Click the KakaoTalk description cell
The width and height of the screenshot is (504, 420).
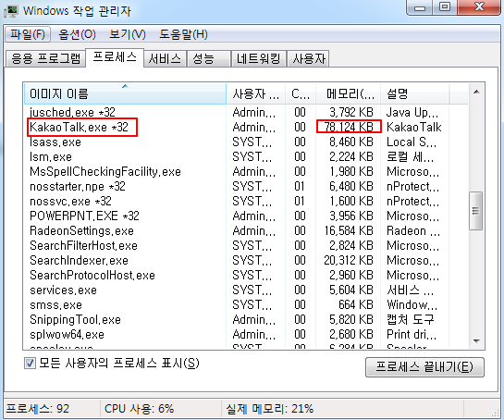pos(414,127)
